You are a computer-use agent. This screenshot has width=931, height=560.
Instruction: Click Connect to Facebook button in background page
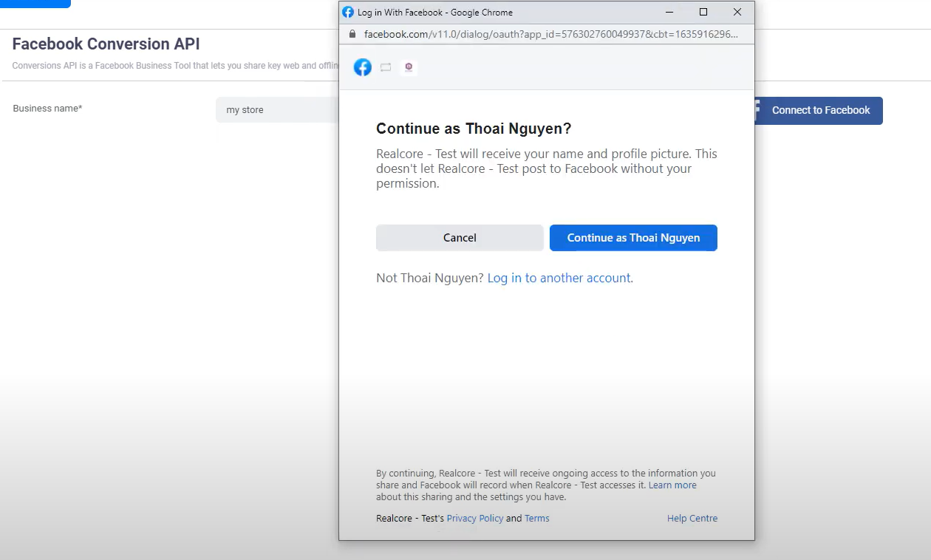[x=818, y=110]
